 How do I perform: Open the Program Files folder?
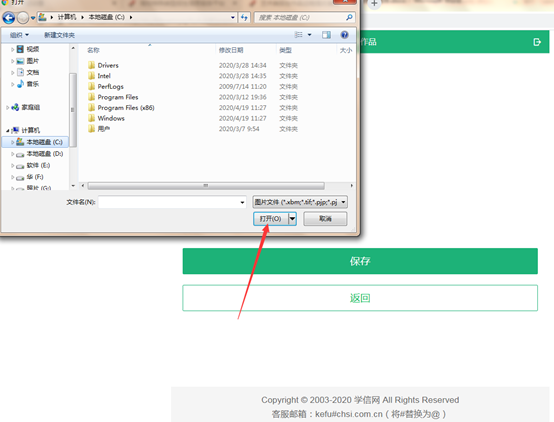click(118, 97)
